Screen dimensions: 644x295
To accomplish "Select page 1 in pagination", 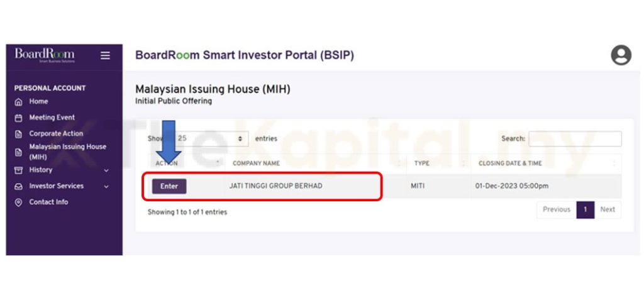I will [x=585, y=210].
